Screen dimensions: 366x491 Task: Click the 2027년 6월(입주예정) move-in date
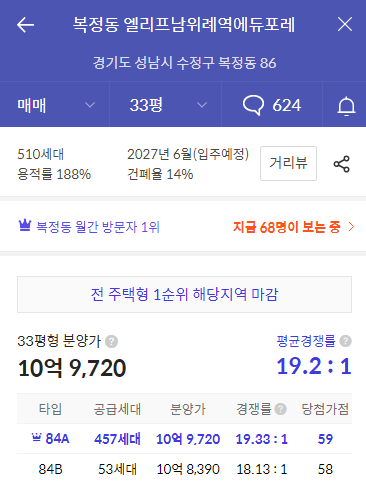pyautogui.click(x=188, y=154)
